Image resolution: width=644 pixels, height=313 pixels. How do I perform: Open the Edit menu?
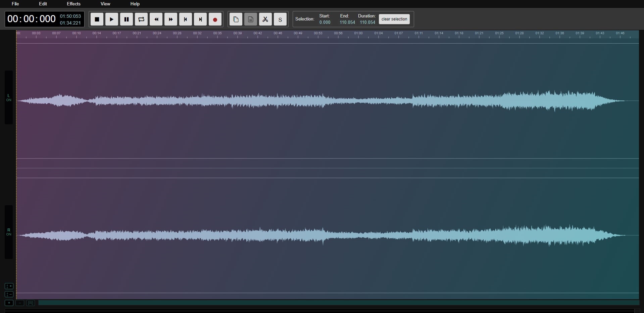pyautogui.click(x=43, y=4)
